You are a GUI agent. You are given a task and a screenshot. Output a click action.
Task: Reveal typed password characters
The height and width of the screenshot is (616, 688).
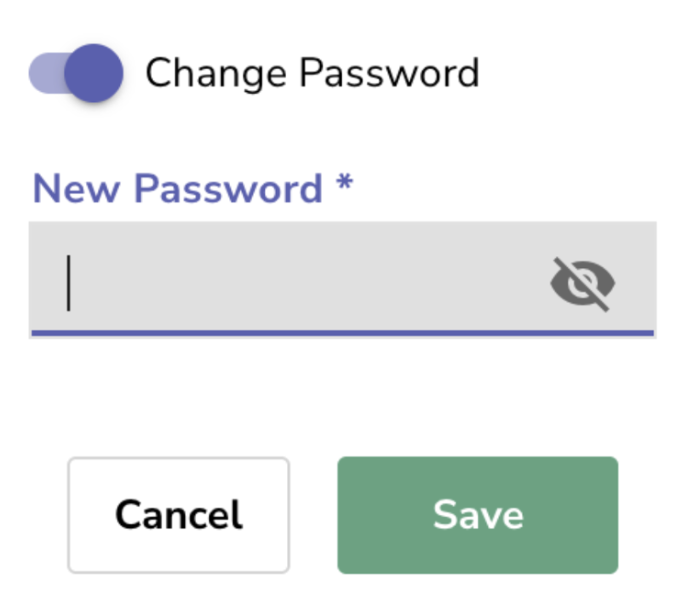(582, 284)
